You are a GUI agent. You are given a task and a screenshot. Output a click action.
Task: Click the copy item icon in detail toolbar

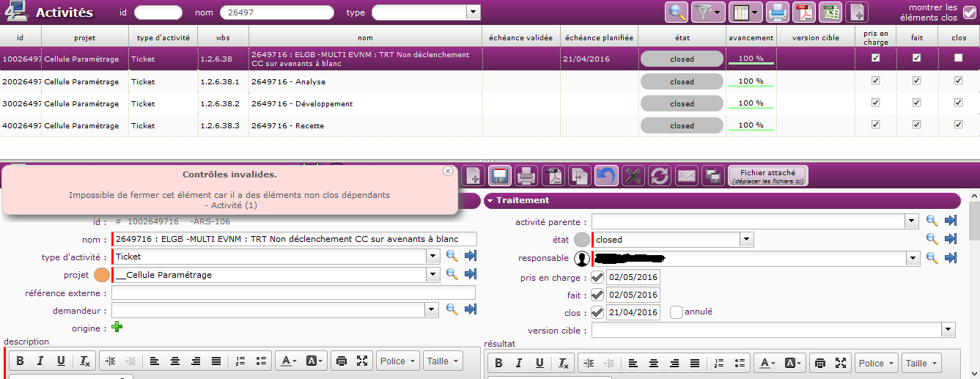(x=580, y=176)
